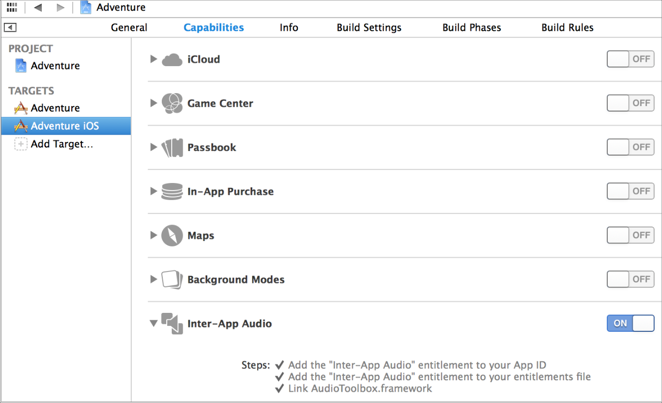This screenshot has height=403, width=662.
Task: Click the Background Modes label
Action: click(236, 279)
